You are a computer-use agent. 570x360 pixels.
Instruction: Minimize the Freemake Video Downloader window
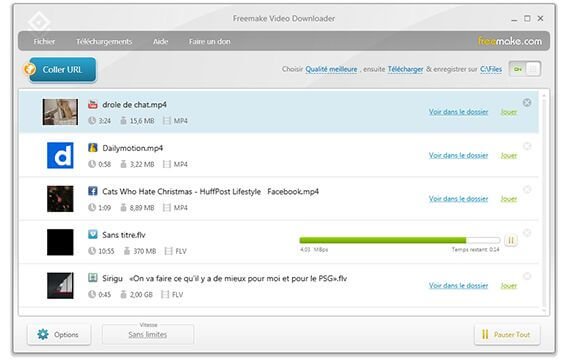pyautogui.click(x=514, y=19)
